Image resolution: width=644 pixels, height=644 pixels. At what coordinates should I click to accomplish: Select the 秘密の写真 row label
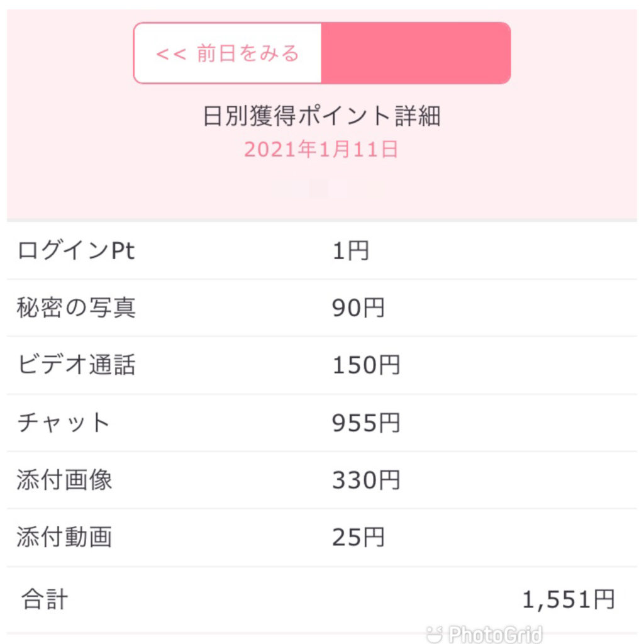pyautogui.click(x=76, y=308)
